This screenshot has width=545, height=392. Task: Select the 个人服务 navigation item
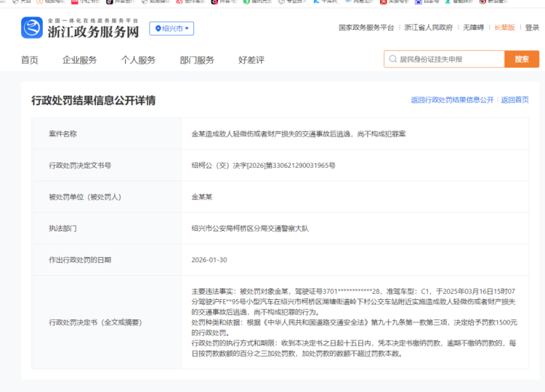tap(138, 60)
